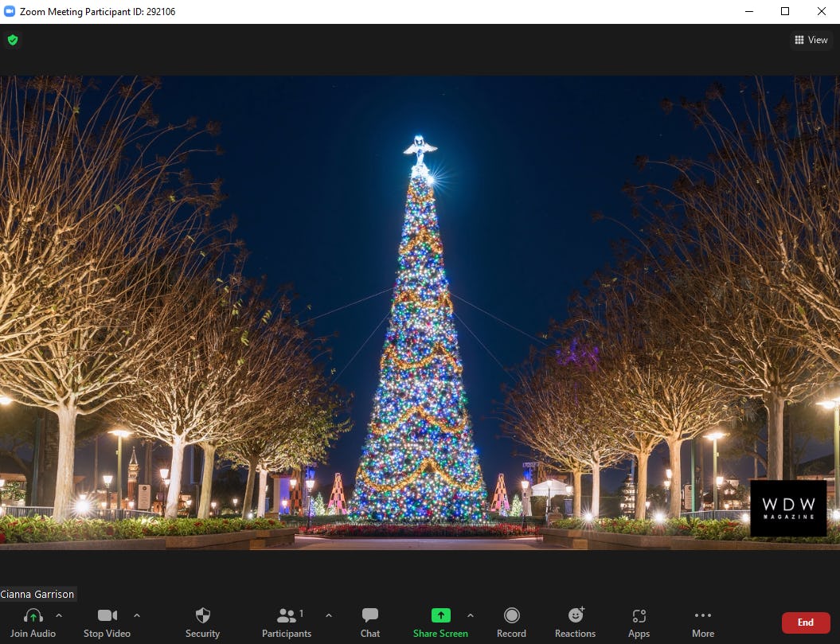Image resolution: width=840 pixels, height=644 pixels.
Task: Open the View menu
Action: click(811, 39)
